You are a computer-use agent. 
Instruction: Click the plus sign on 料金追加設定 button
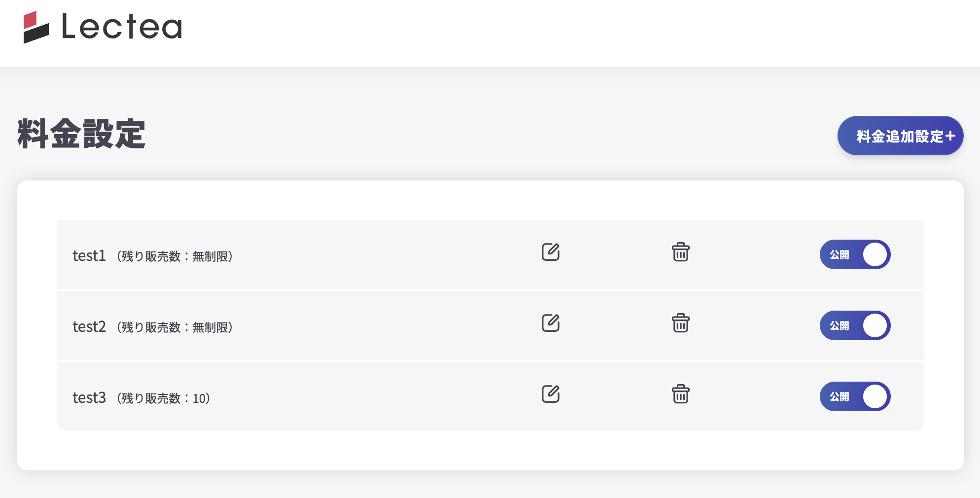pos(950,136)
